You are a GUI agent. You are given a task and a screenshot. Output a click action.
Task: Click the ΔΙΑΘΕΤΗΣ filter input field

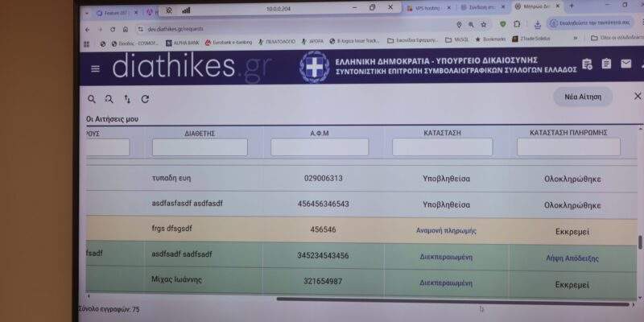[200, 147]
